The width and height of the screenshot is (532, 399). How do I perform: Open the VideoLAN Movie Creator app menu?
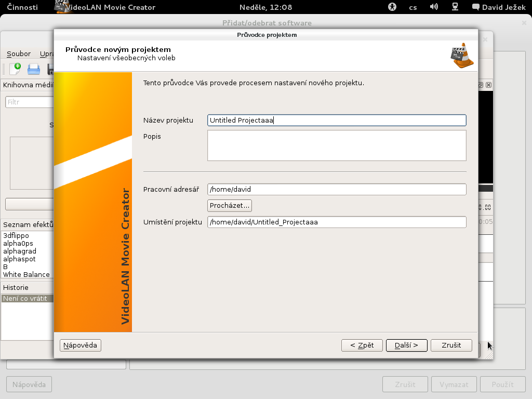105,7
